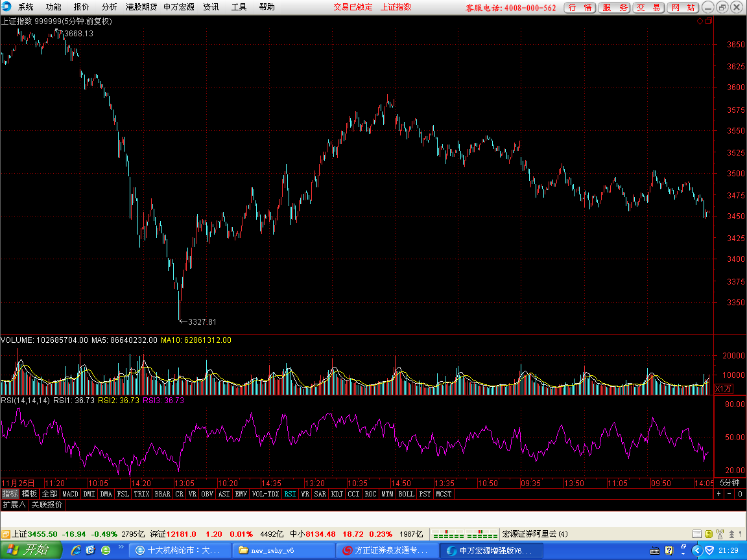Click the 上证指数 title link in the top bar
Screen dimensions: 747x560
click(x=396, y=7)
